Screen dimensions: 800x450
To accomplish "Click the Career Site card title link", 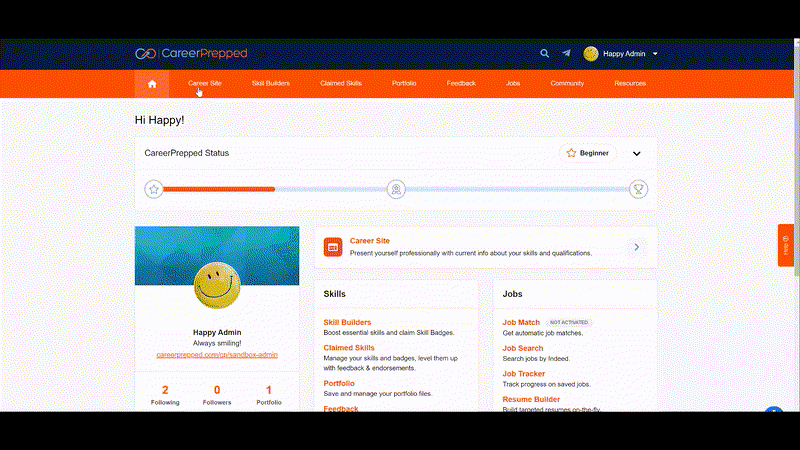I will [x=370, y=241].
